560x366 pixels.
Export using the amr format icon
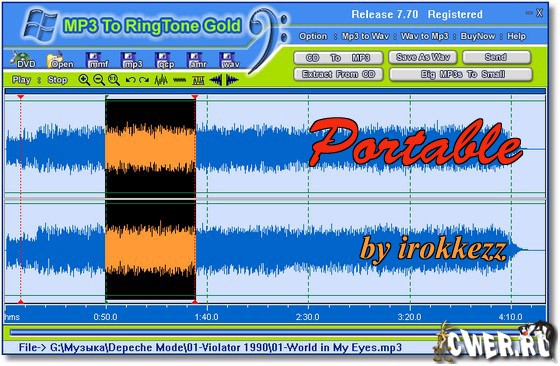[x=196, y=60]
